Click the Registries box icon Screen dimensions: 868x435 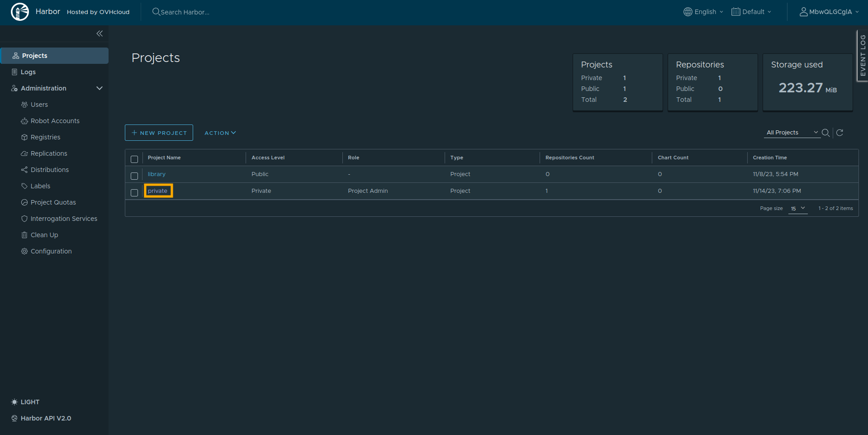click(x=24, y=137)
